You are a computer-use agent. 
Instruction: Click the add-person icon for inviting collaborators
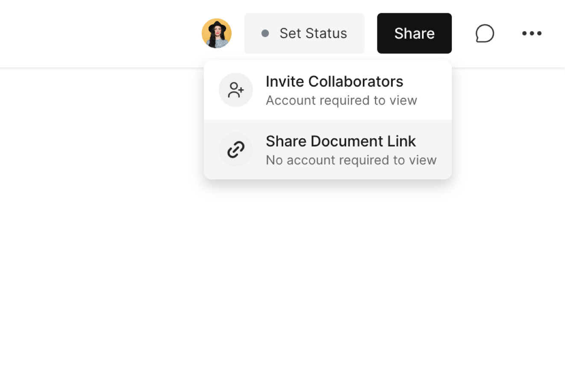pos(235,90)
